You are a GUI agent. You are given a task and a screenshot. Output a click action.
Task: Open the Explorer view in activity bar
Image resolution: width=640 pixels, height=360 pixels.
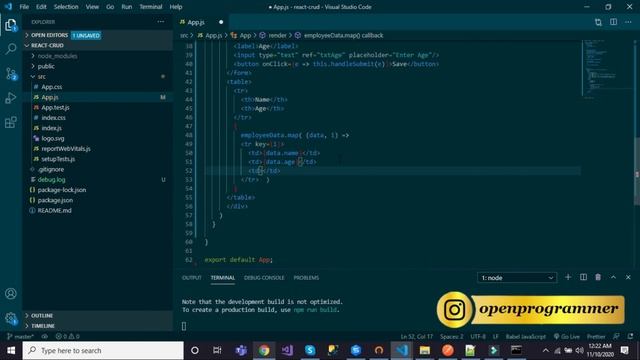11,25
